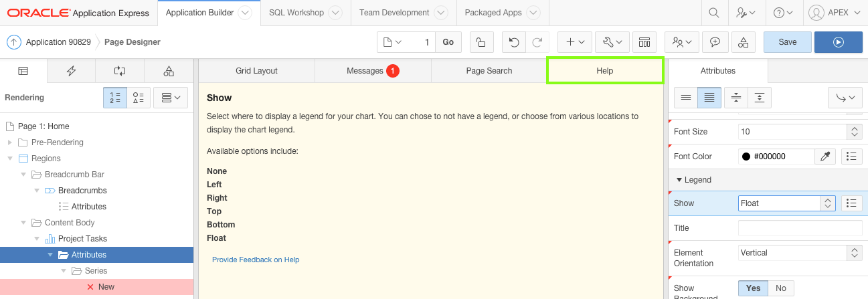Click the black Font Color swatch
The image size is (868, 299).
click(746, 157)
